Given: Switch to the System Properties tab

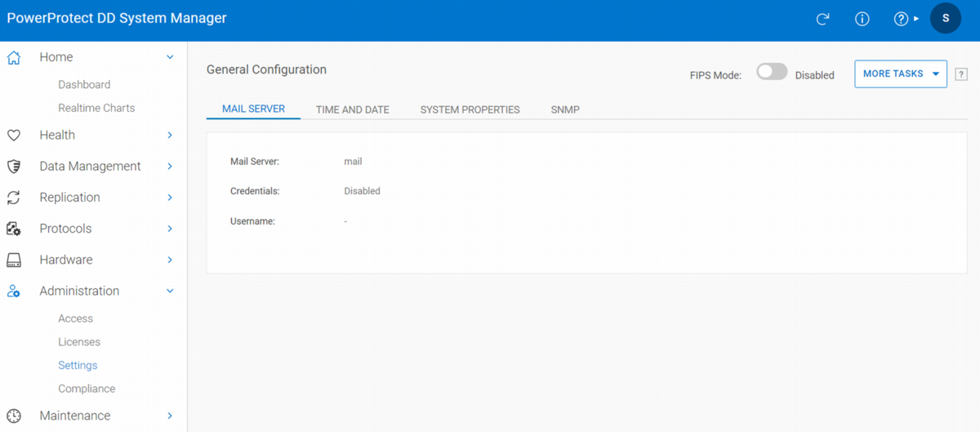Looking at the screenshot, I should point(470,109).
